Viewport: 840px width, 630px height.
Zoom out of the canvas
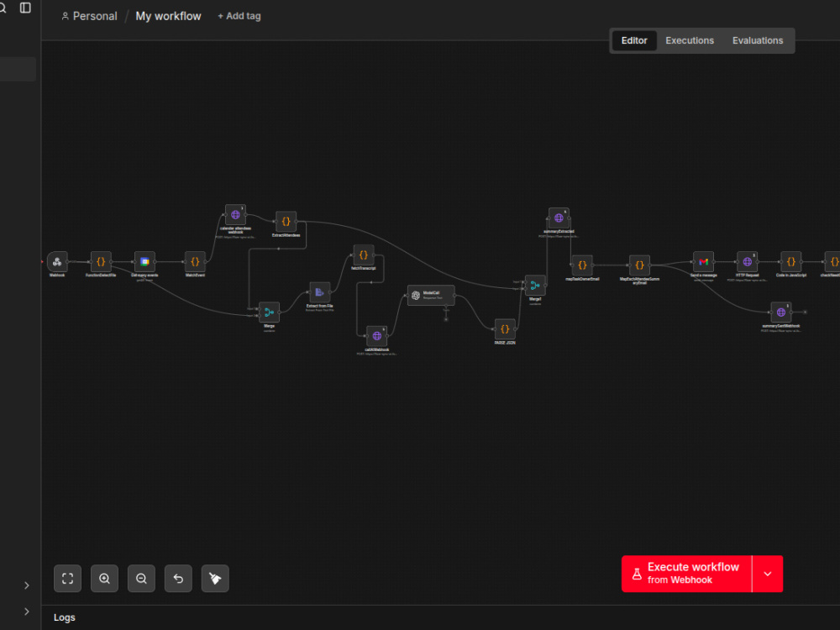tap(141, 579)
